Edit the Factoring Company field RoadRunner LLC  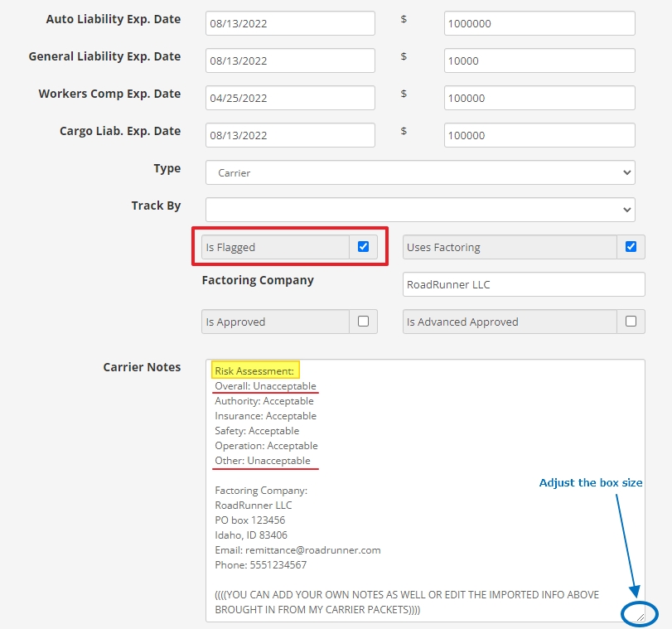(522, 284)
